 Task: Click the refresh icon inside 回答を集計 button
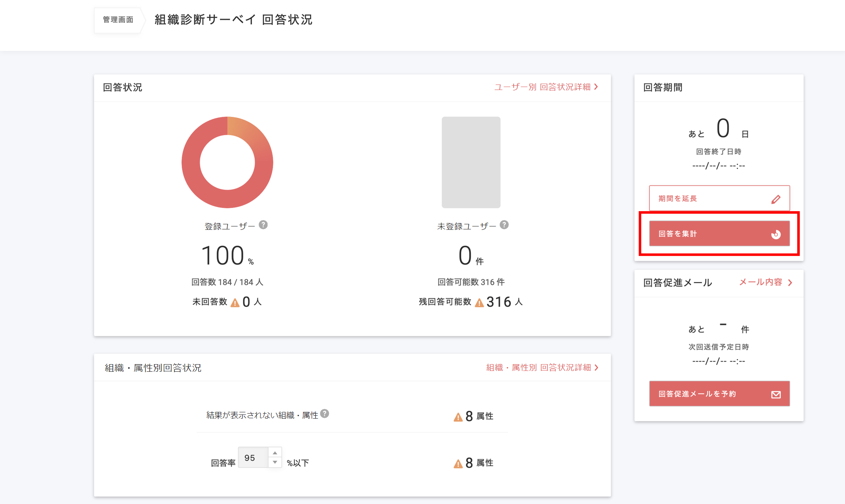pos(776,234)
